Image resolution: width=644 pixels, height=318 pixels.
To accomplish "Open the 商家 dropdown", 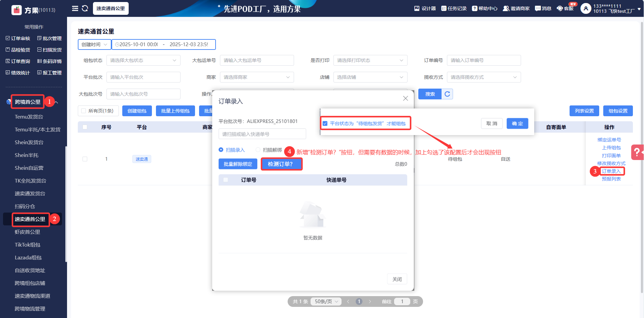I will tap(257, 77).
